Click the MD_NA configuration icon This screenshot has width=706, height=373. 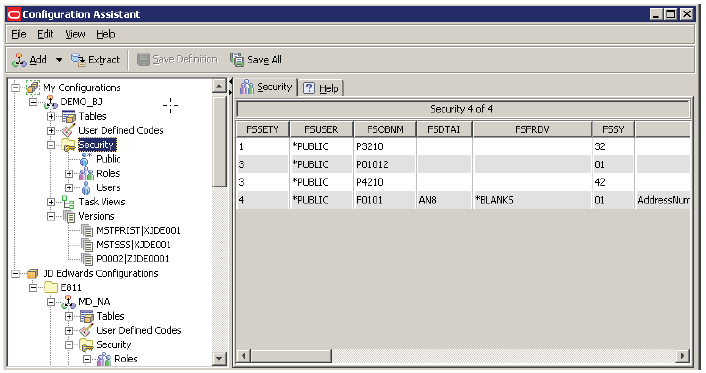pyautogui.click(x=68, y=302)
